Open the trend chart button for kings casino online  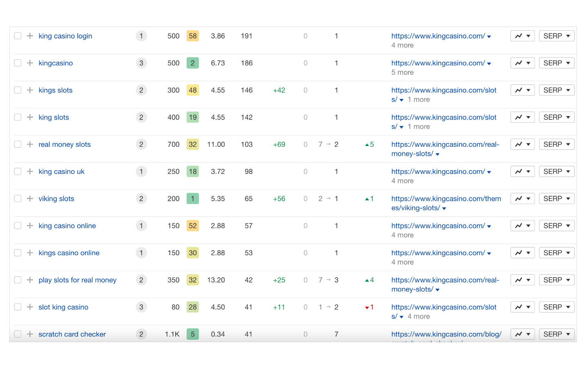(523, 253)
